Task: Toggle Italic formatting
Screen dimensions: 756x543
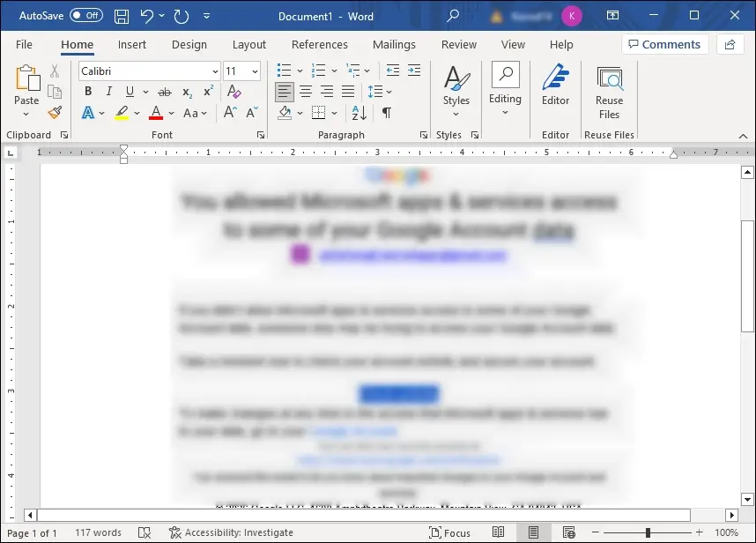Action: point(109,91)
